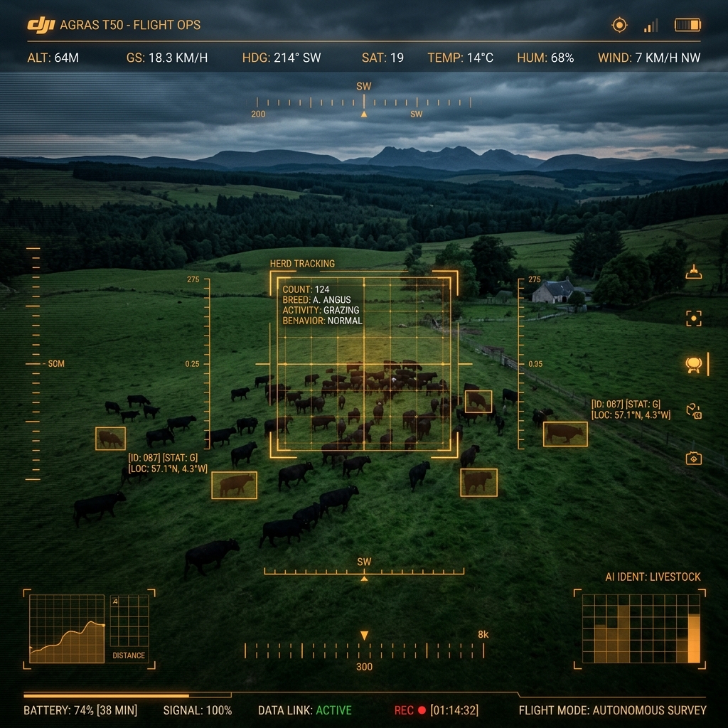
Task: Click the AGRAS T50 - FLIGHT OPS title
Action: pos(130,25)
